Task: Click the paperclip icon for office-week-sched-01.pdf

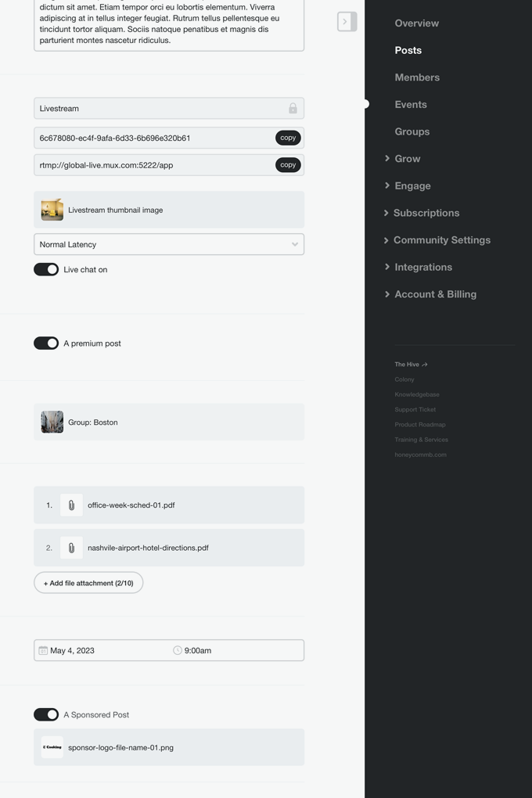Action: coord(71,505)
